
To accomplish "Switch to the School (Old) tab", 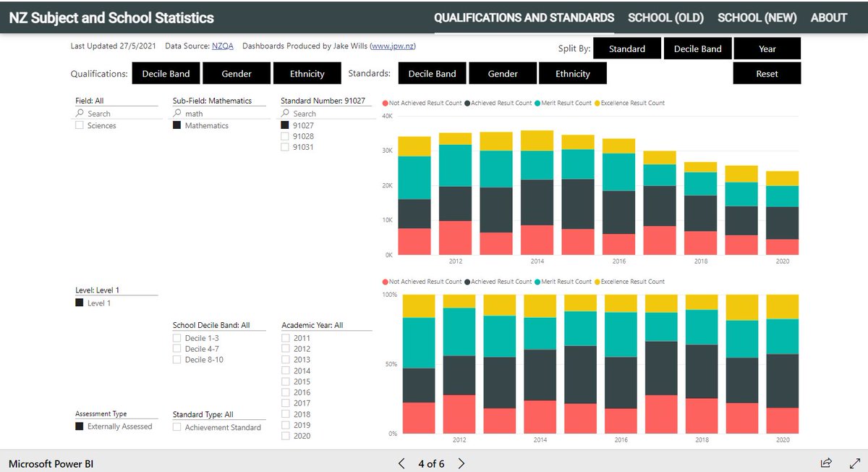I will (x=666, y=17).
